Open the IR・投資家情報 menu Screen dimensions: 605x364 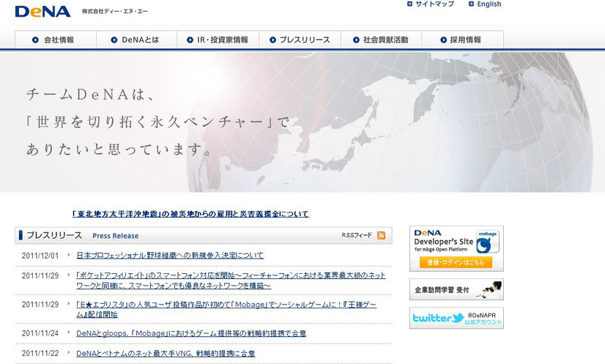coord(218,40)
